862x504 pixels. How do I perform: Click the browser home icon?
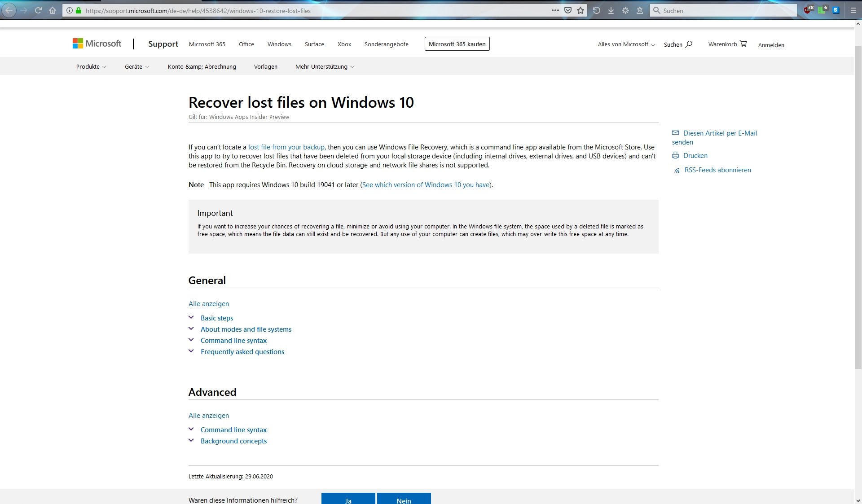pyautogui.click(x=53, y=10)
